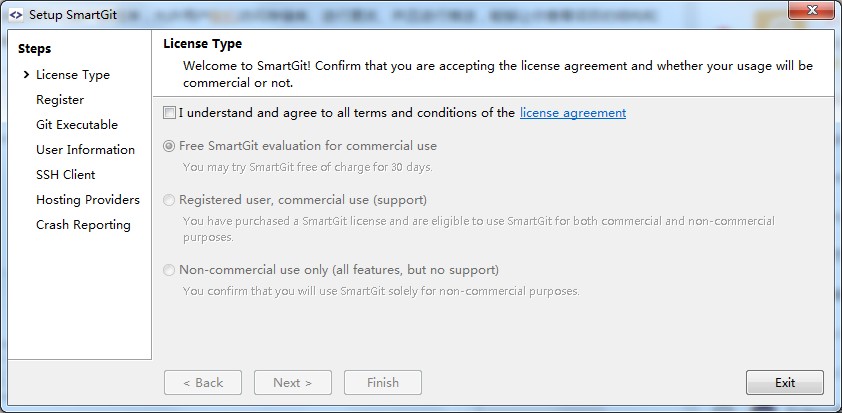Jump to the User Information step
The width and height of the screenshot is (842, 413).
point(85,150)
